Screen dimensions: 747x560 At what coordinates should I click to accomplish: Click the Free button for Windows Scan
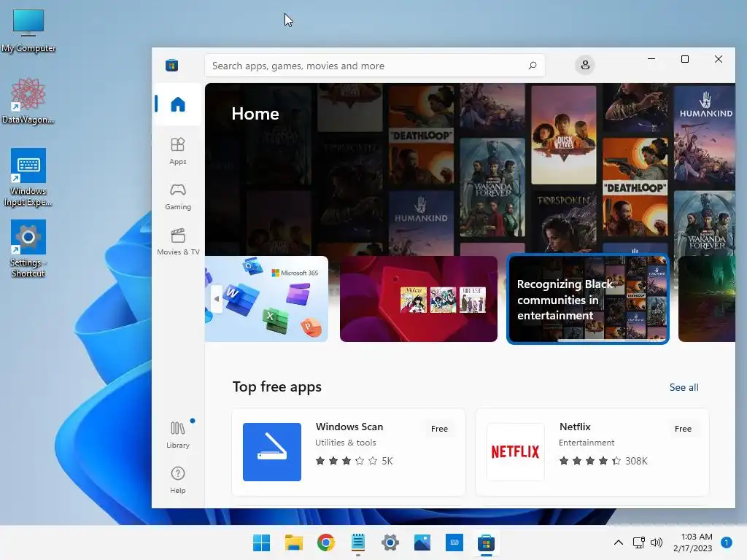tap(439, 429)
